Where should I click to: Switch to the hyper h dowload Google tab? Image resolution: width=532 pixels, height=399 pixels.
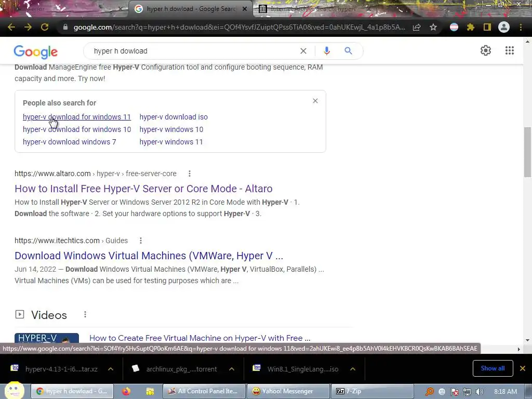click(191, 9)
